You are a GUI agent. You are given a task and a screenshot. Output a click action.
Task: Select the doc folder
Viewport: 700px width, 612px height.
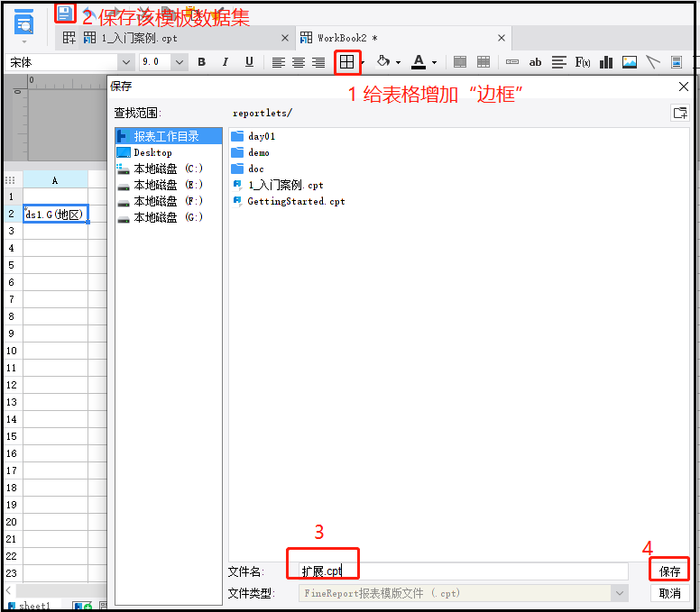click(248, 169)
